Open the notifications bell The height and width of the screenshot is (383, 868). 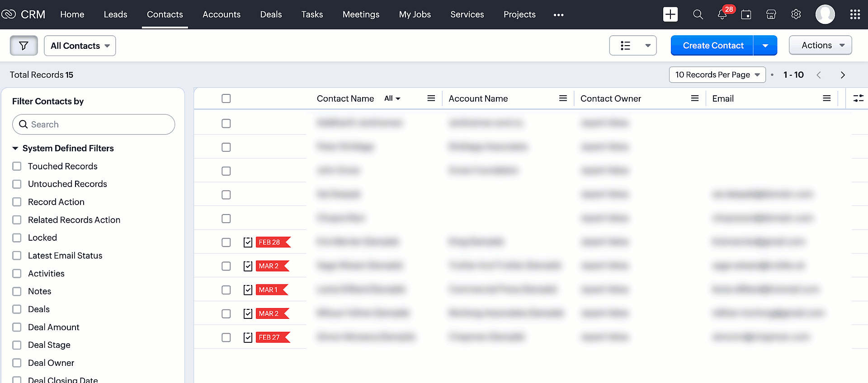point(722,15)
